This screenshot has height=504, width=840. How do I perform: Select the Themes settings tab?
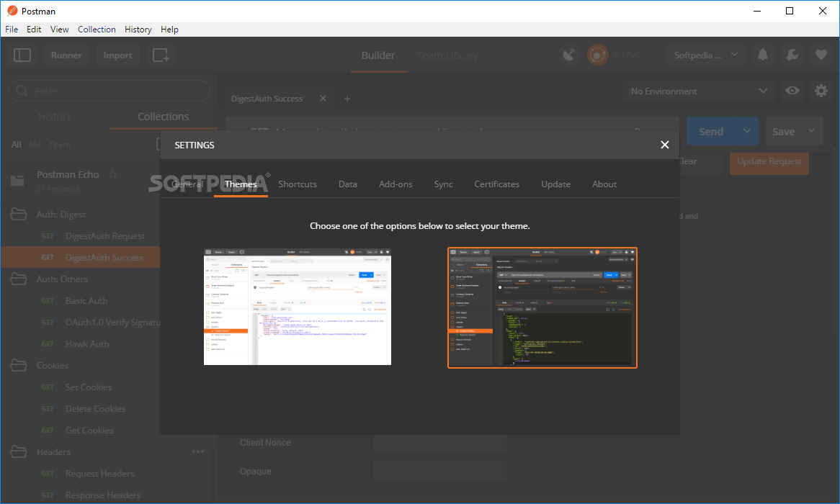click(x=241, y=184)
